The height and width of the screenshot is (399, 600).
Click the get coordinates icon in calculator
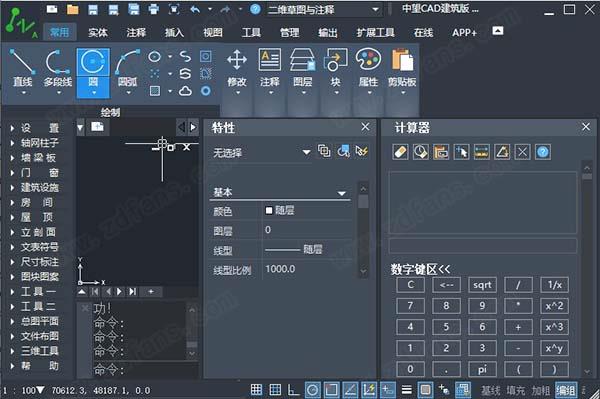(x=461, y=152)
